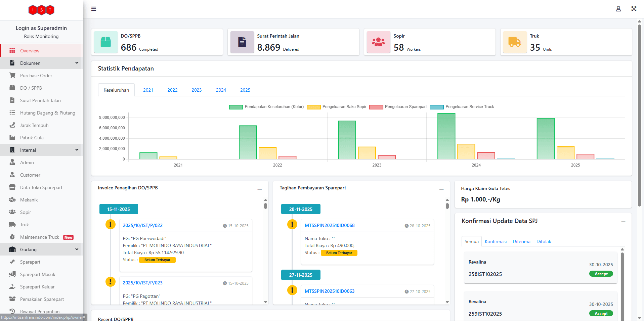
Task: Minimize the Konfirmasi Update Data SPJ card
Action: [623, 222]
